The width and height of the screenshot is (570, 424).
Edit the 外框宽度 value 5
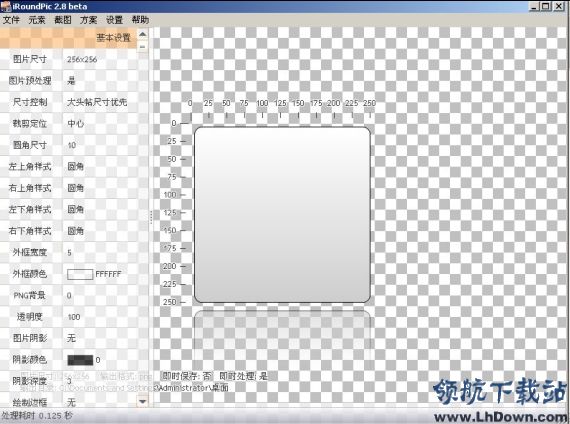pos(69,253)
